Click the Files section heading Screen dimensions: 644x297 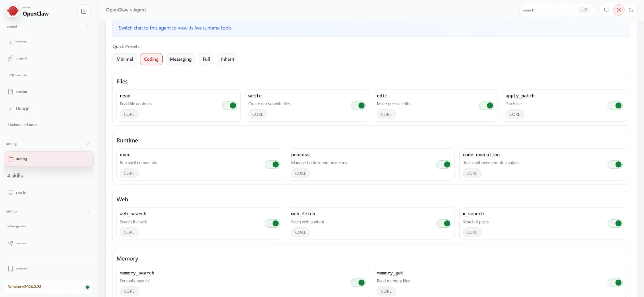click(122, 81)
